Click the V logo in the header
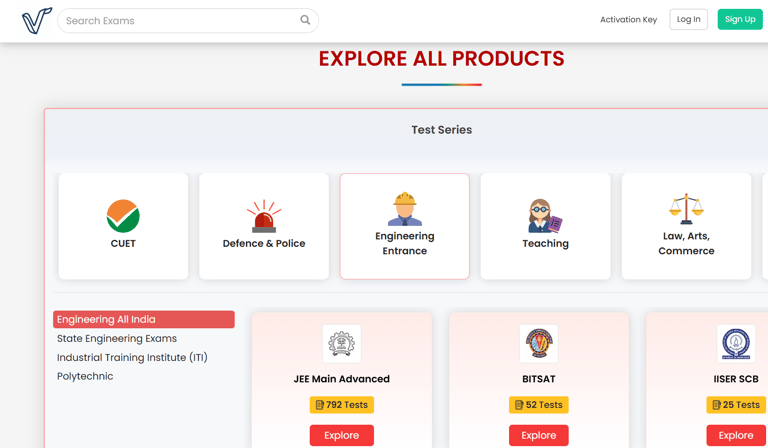 click(x=37, y=21)
